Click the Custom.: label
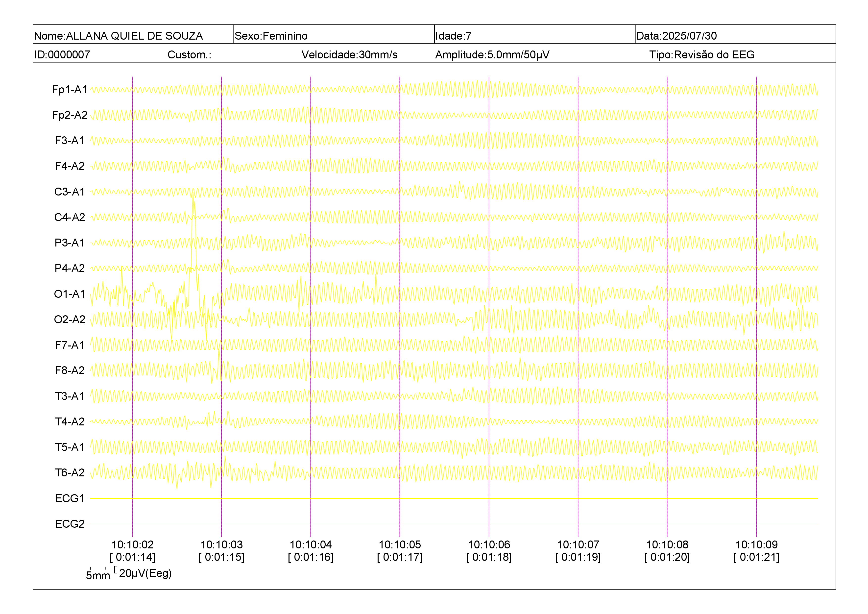Screen dimensions: 868x614 (x=189, y=55)
